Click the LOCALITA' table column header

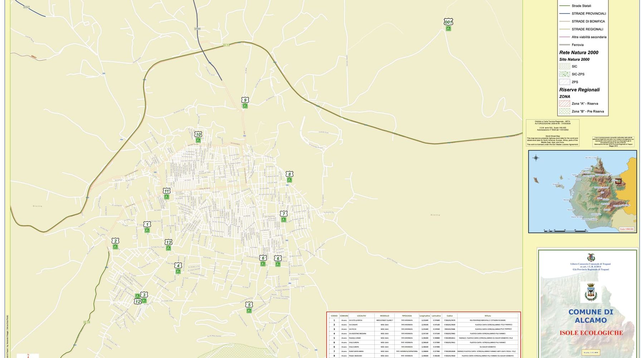(361, 316)
